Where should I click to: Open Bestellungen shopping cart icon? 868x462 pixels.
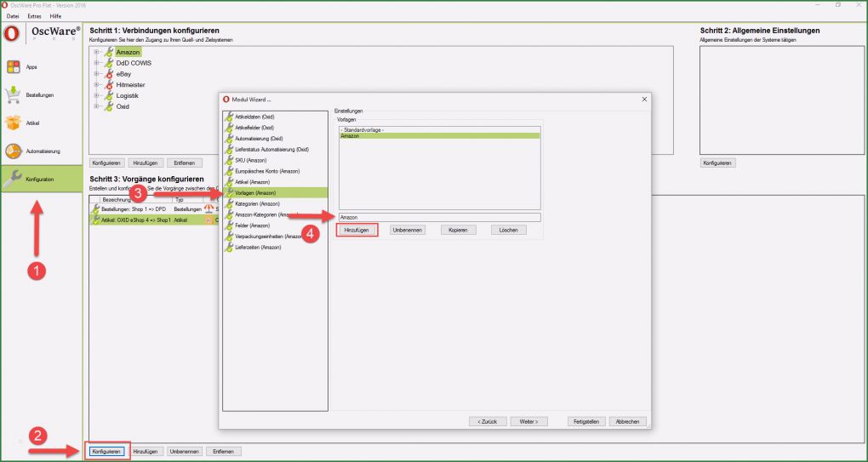(x=14, y=94)
